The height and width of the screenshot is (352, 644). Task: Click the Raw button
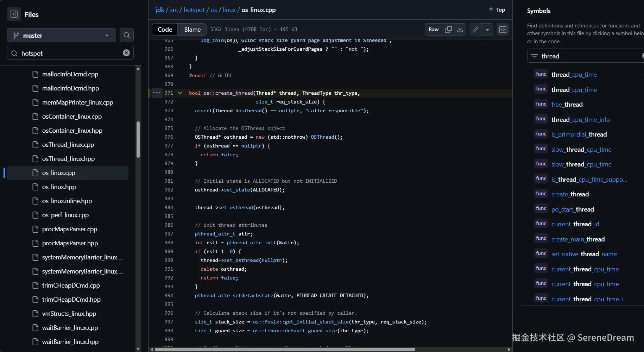[x=433, y=30]
